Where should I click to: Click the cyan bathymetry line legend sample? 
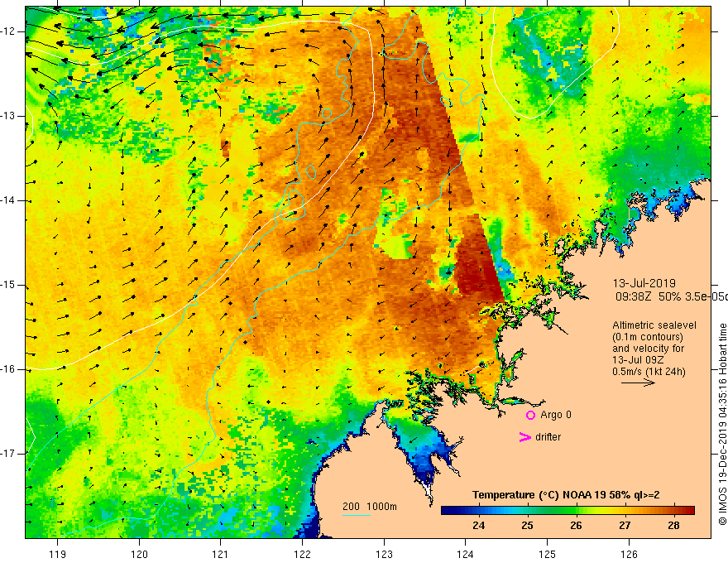click(x=356, y=515)
